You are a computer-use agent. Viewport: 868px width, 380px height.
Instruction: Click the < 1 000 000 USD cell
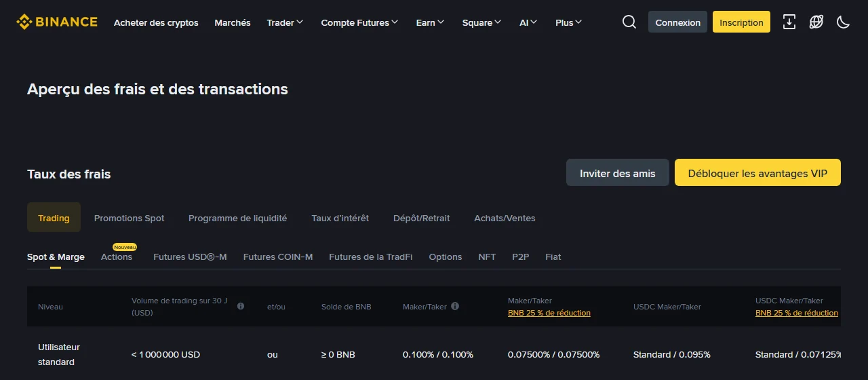click(165, 354)
